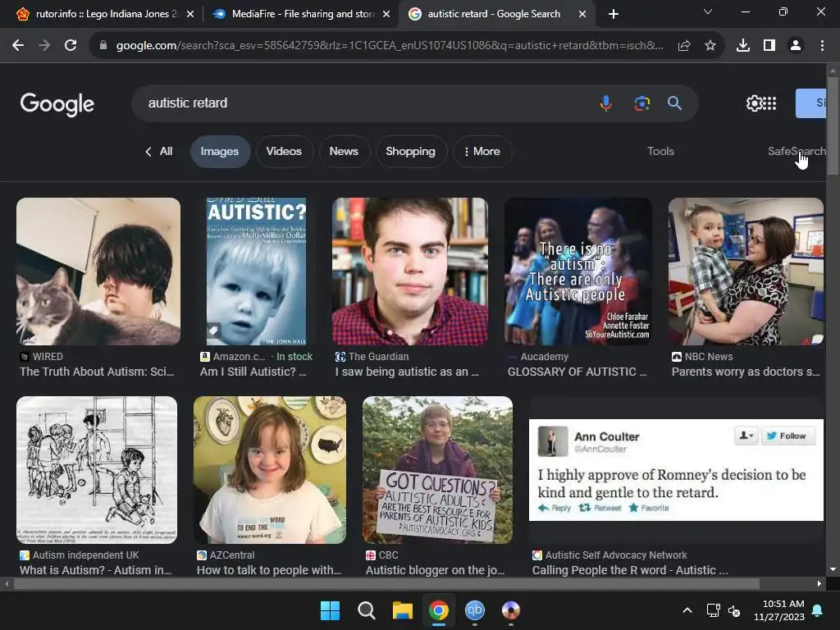Expand the tab search chevron
The image size is (840, 630).
click(x=708, y=11)
